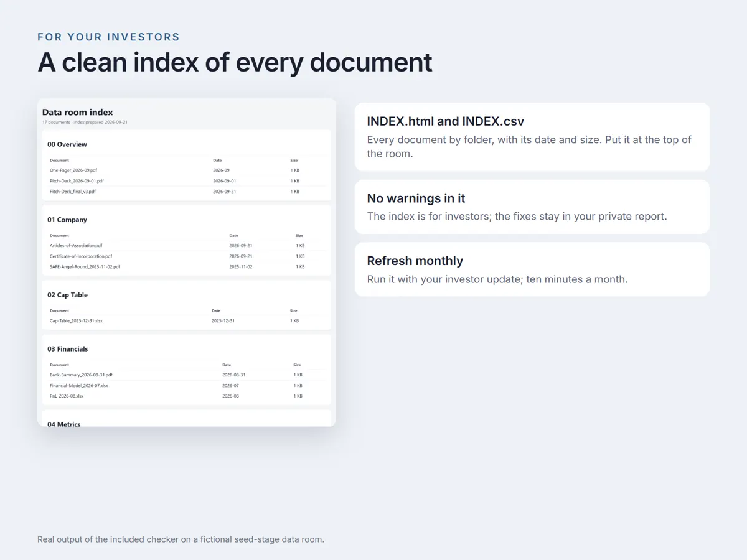The height and width of the screenshot is (560, 747).
Task: Click size cell of PnL_2026-08.xlsx row
Action: point(298,396)
